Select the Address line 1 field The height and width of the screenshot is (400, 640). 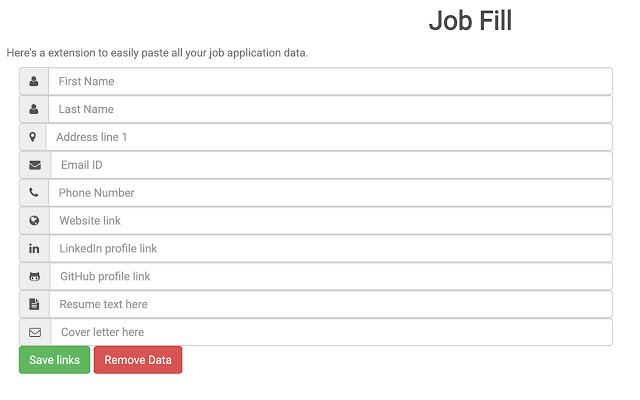point(328,137)
